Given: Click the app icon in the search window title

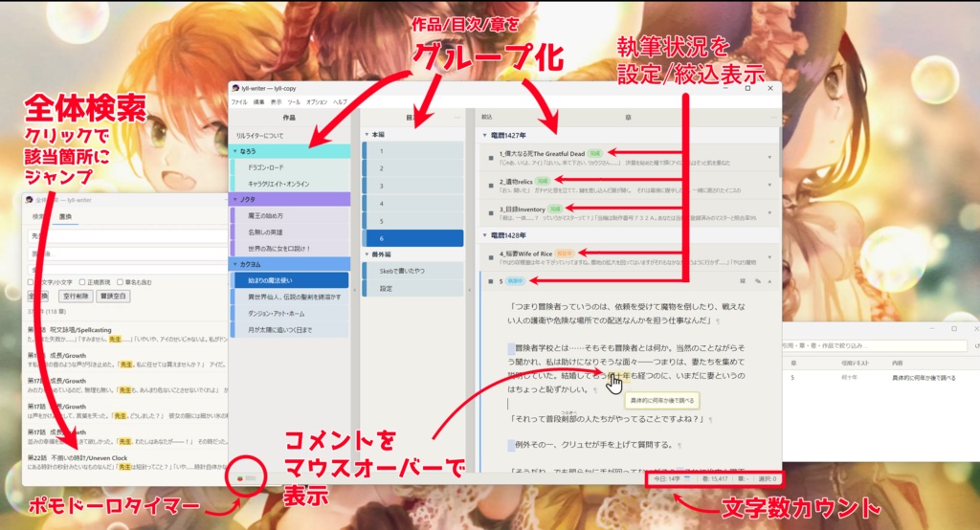Looking at the screenshot, I should click(29, 200).
